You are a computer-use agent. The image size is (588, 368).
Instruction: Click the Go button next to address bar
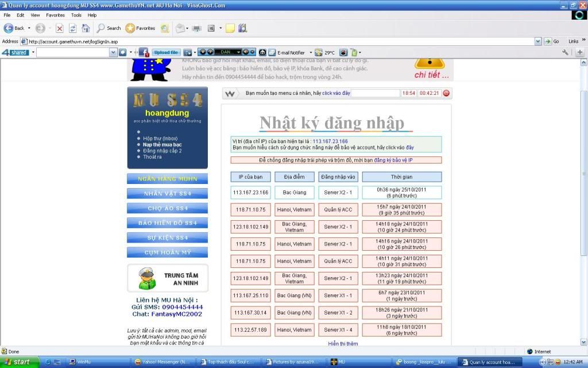(552, 41)
